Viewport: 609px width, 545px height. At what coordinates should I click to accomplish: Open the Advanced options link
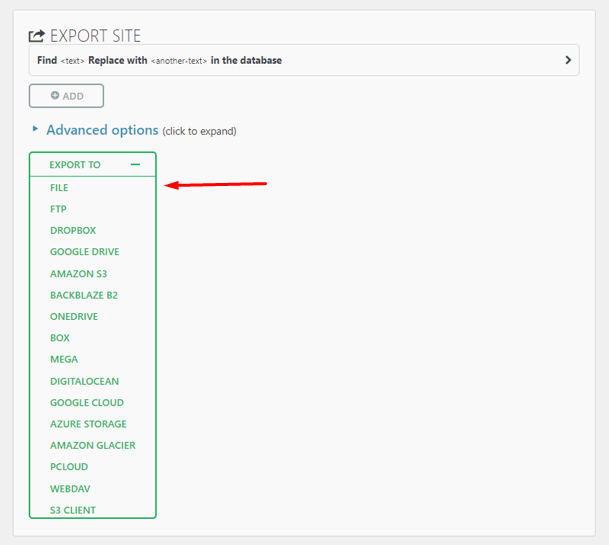click(103, 130)
